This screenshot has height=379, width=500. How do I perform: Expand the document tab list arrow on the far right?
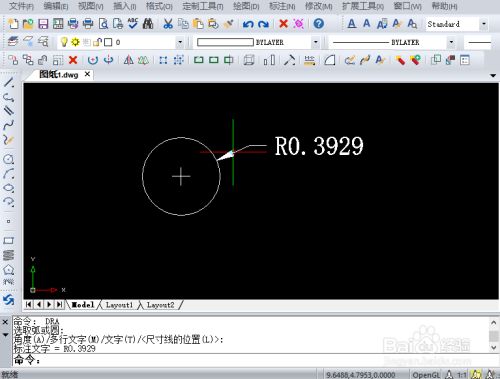[x=493, y=76]
